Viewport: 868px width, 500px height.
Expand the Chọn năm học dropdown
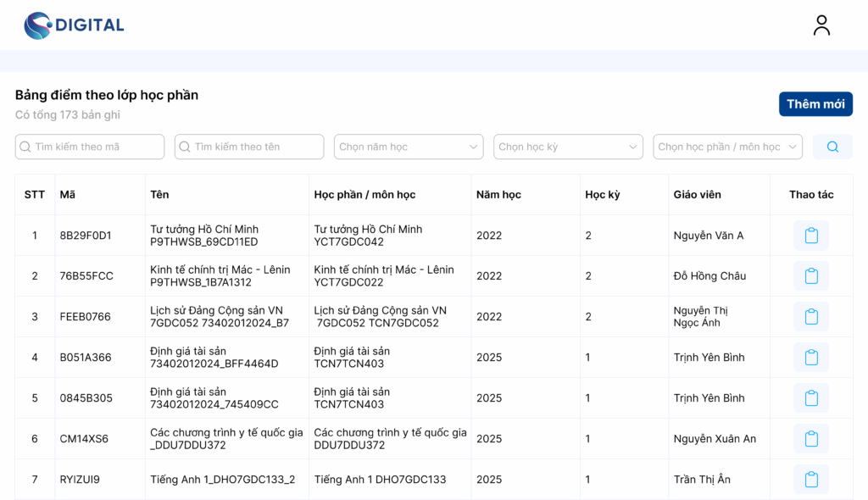coord(409,147)
